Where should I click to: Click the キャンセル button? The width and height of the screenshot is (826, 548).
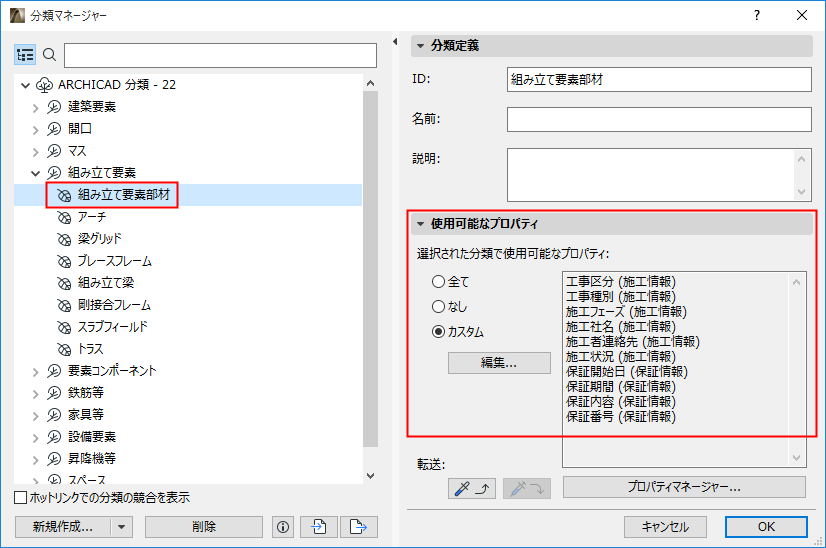coord(665,527)
